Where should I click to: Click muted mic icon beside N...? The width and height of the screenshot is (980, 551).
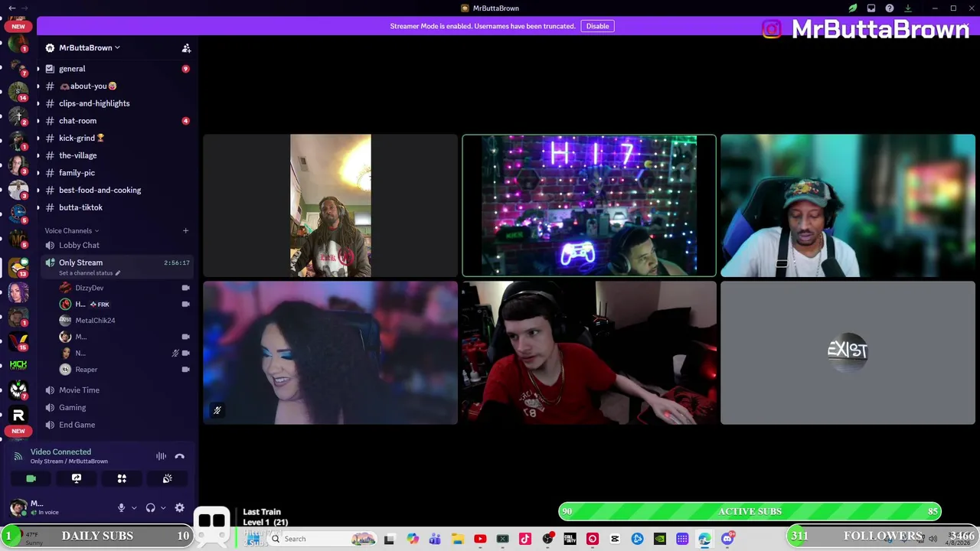(x=175, y=354)
